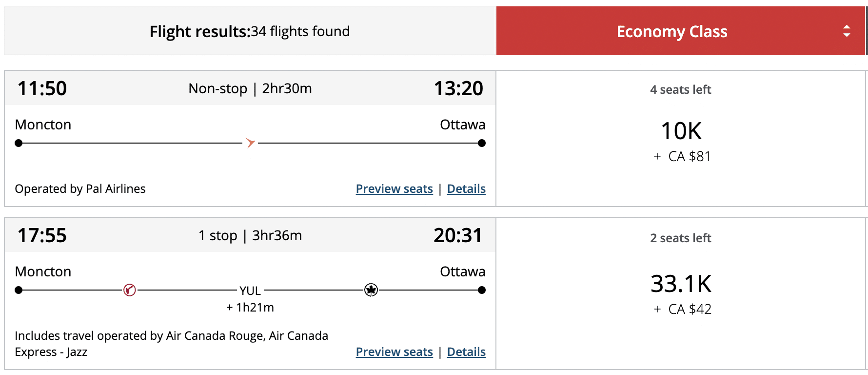Open Details for the 17:55 one-stop flight
Image resolution: width=868 pixels, height=375 pixels.
pos(466,352)
